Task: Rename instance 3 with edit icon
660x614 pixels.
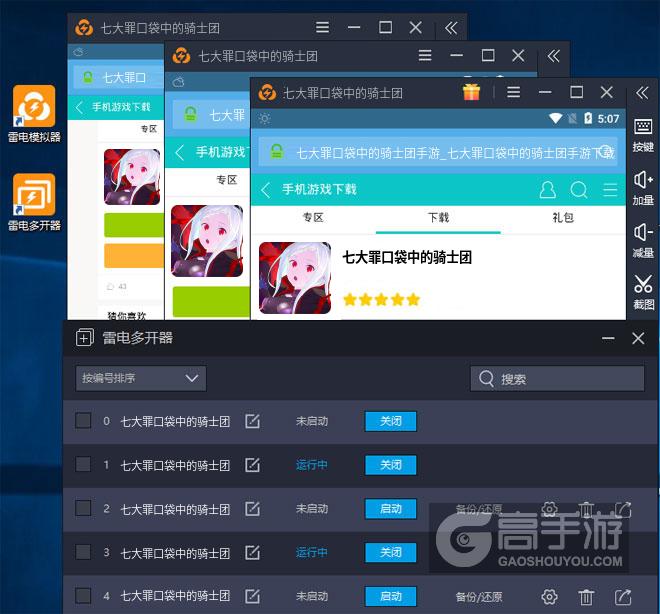Action: click(252, 552)
